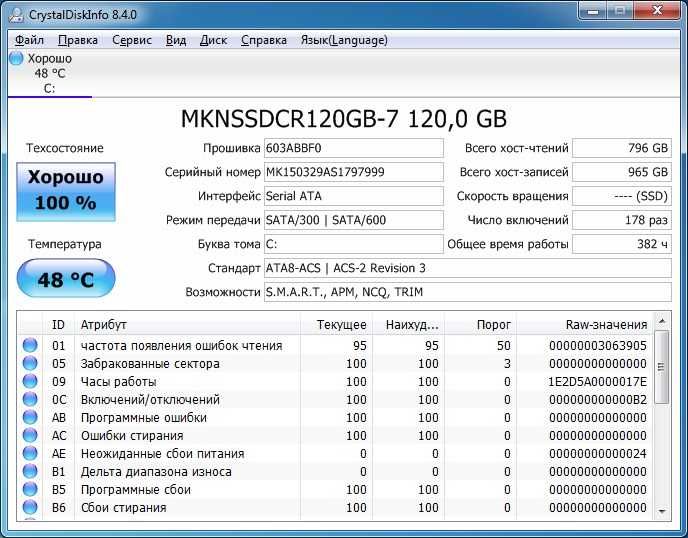Select row 'частота появления ошибок чтения'
Image resolution: width=688 pixels, height=538 pixels.
(x=335, y=345)
